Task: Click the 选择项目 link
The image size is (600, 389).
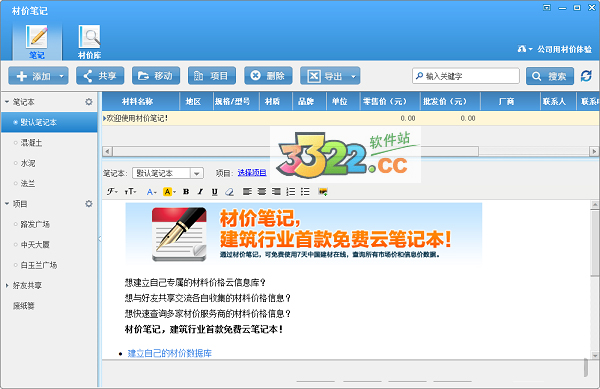Action: (x=252, y=173)
